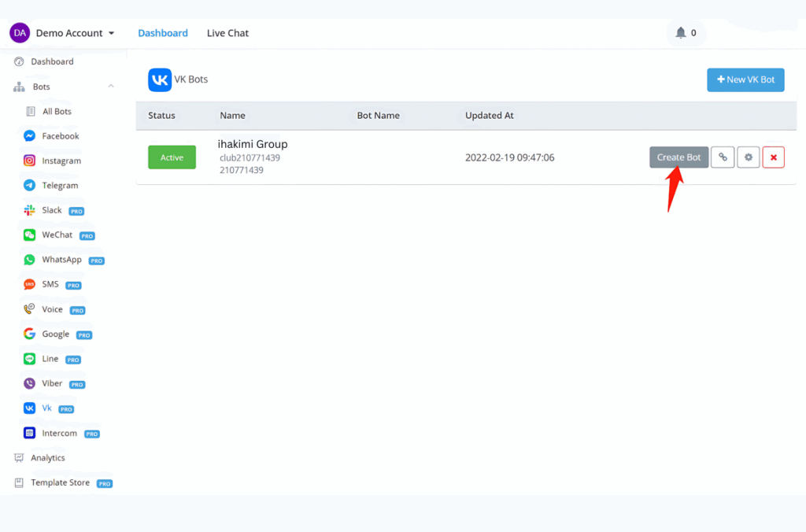Select the Slack icon in sidebar

click(x=29, y=210)
